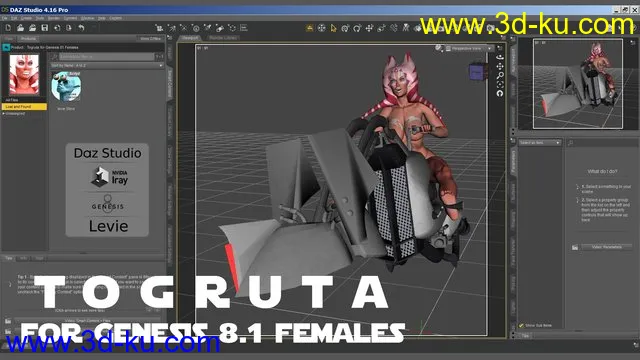Click the Video: Parameters button
This screenshot has height=360, width=640.
point(607,247)
